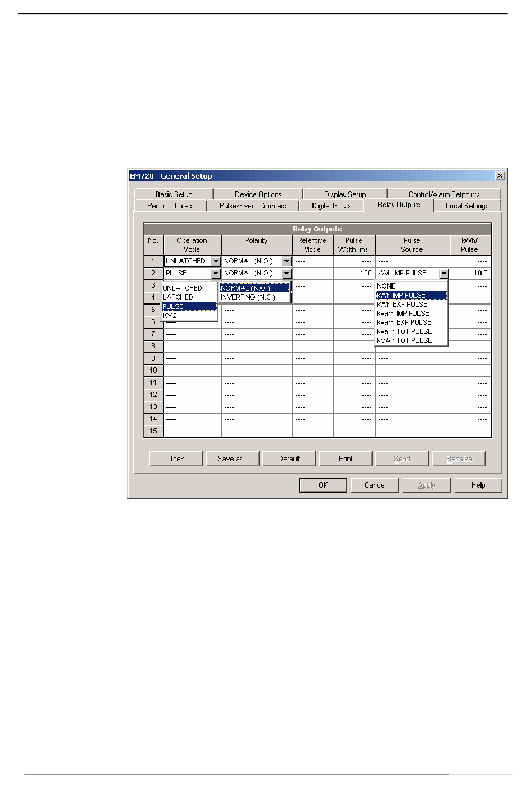
Task: Open Polarity dropdown arrow for relay 1
Action: [287, 261]
